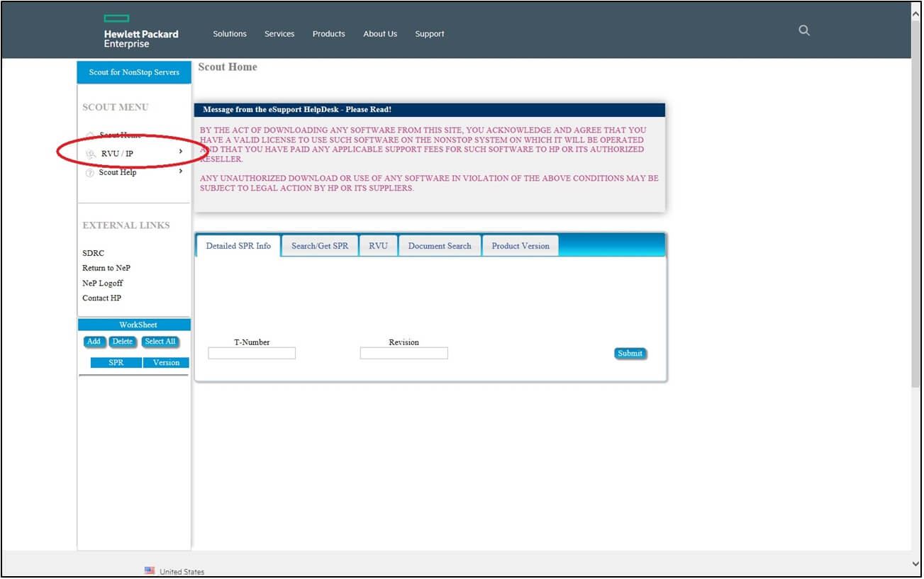Screen dimensions: 924x579
Task: Expand the Scout Help submenu arrow
Action: tap(181, 171)
